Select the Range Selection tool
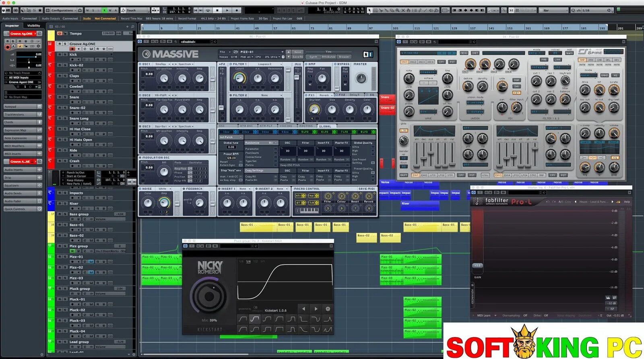 pyautogui.click(x=375, y=10)
